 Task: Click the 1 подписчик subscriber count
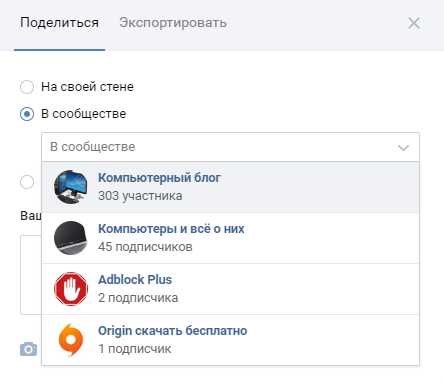pos(135,349)
